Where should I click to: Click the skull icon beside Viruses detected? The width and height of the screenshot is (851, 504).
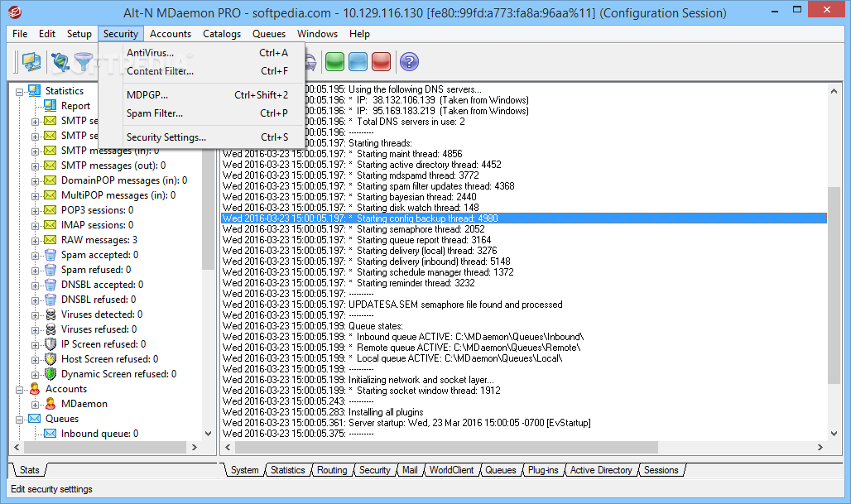pyautogui.click(x=50, y=314)
